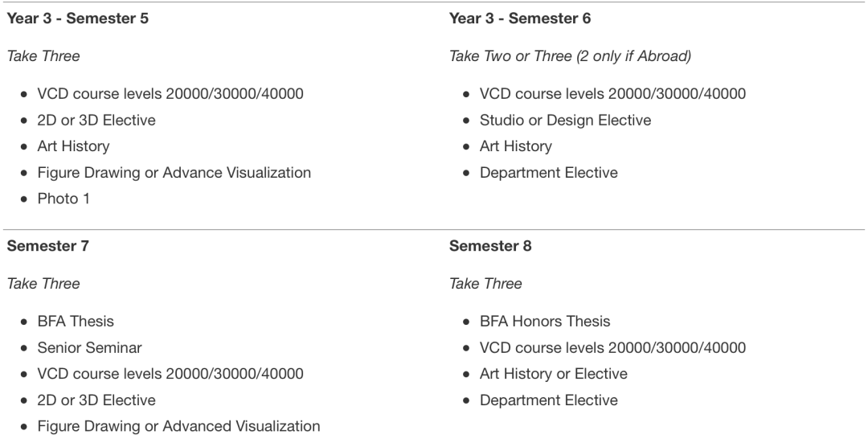Screen dimensions: 868x447
Task: Click 2D or 3D Elective, Semester 5
Action: point(96,120)
